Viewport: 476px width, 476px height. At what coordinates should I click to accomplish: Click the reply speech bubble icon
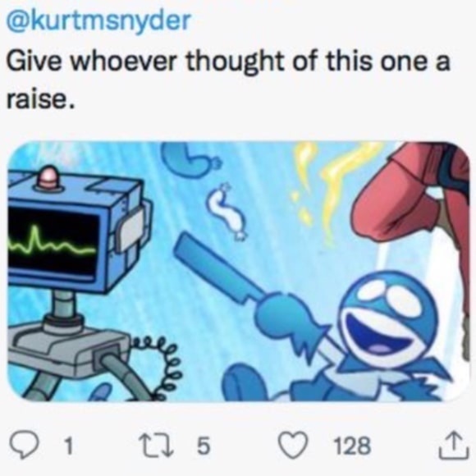point(24,445)
